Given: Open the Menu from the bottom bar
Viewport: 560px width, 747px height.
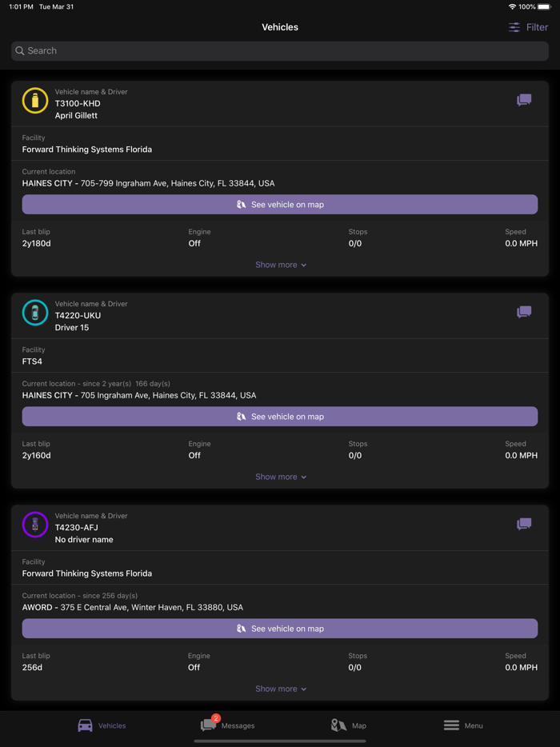Looking at the screenshot, I should pyautogui.click(x=462, y=725).
